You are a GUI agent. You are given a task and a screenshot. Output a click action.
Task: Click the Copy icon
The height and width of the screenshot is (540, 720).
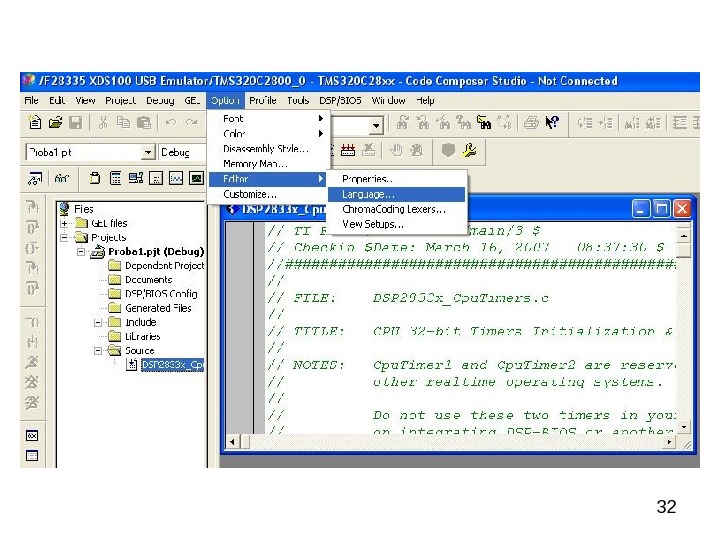click(x=123, y=123)
